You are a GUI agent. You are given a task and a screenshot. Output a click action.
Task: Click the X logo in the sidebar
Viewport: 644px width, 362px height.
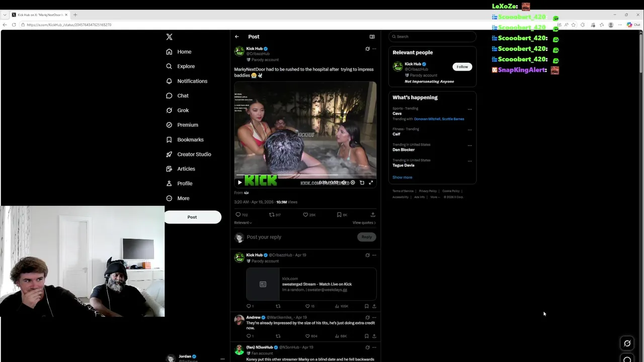169,37
